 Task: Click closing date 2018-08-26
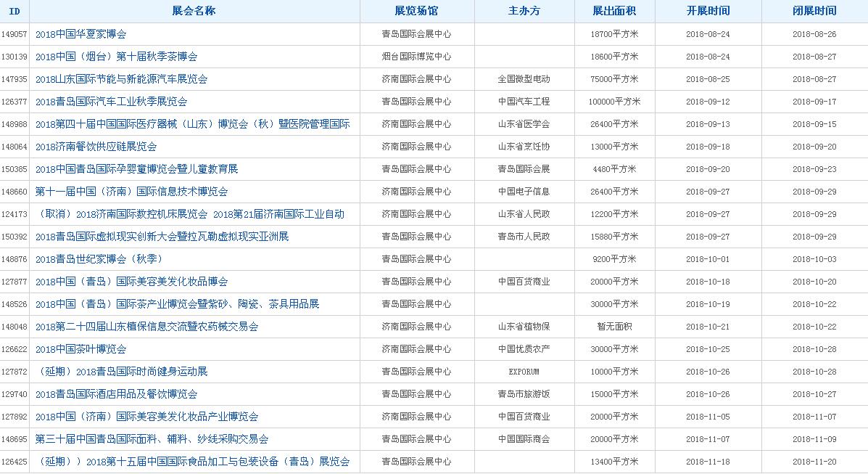[814, 34]
